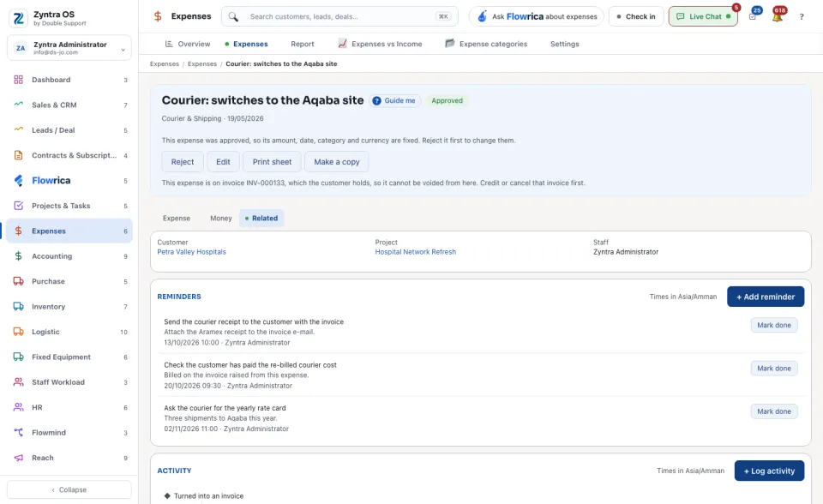Open Contracts & Subscriptions document icon
This screenshot has width=823, height=504.
(18, 155)
